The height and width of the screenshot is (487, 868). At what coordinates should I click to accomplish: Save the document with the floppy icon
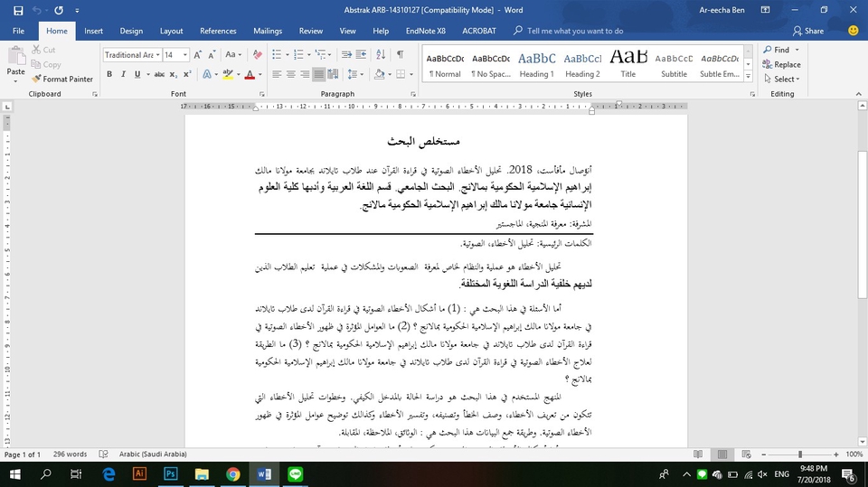click(x=18, y=10)
